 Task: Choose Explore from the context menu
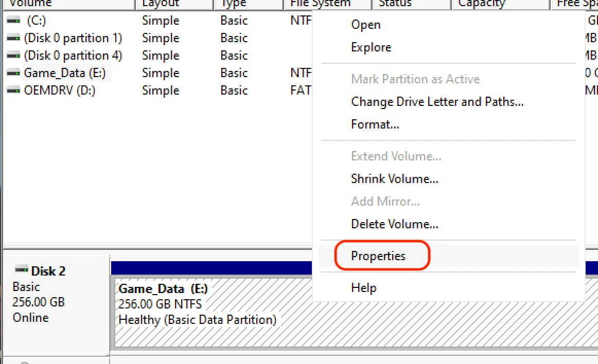(x=371, y=47)
